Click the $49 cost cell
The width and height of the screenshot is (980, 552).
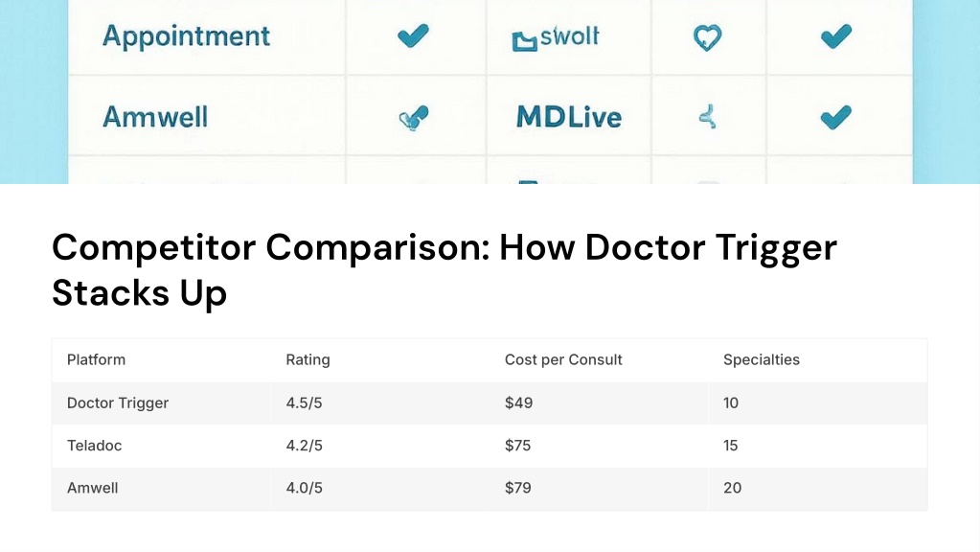pyautogui.click(x=519, y=403)
